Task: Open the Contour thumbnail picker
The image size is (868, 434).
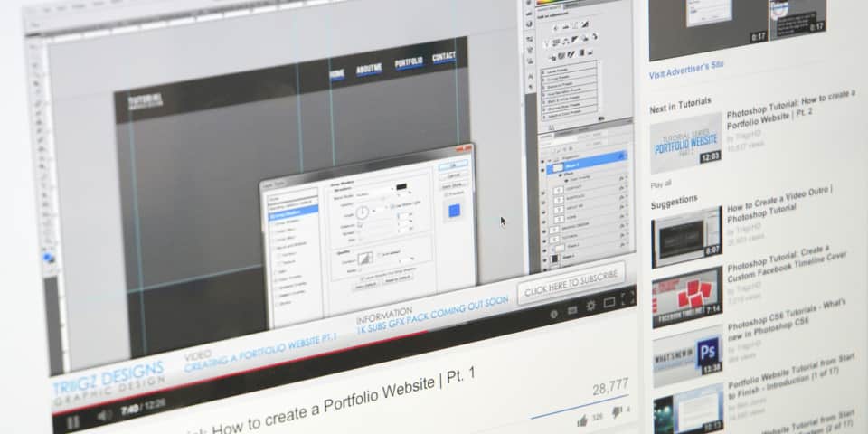Action: pyautogui.click(x=365, y=259)
